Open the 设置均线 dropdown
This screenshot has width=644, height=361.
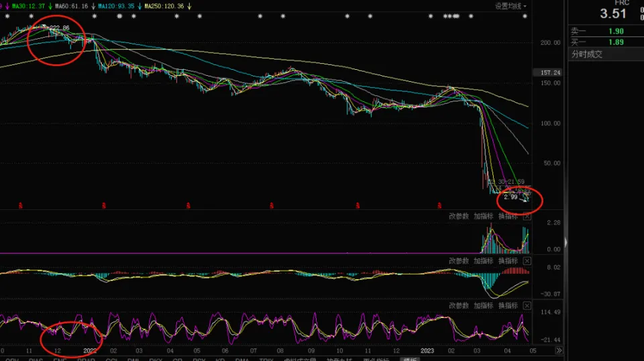(511, 6)
